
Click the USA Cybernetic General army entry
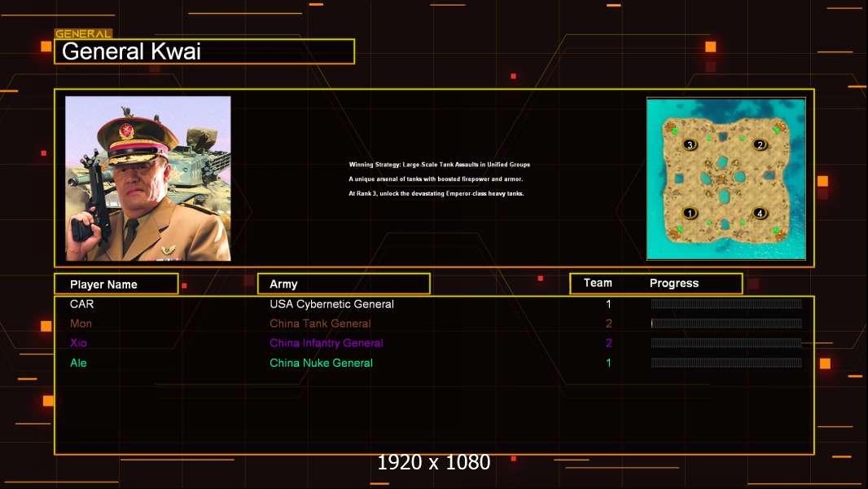[x=331, y=304]
